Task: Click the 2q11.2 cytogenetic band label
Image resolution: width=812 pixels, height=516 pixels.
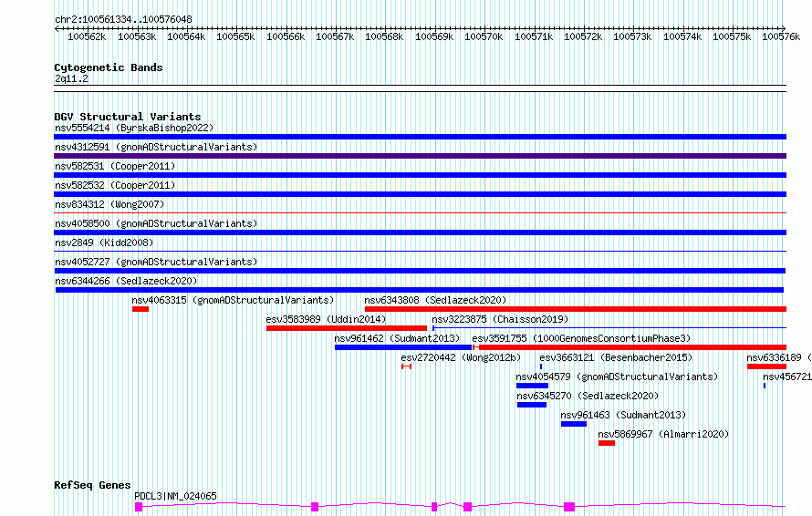Action: 71,78
